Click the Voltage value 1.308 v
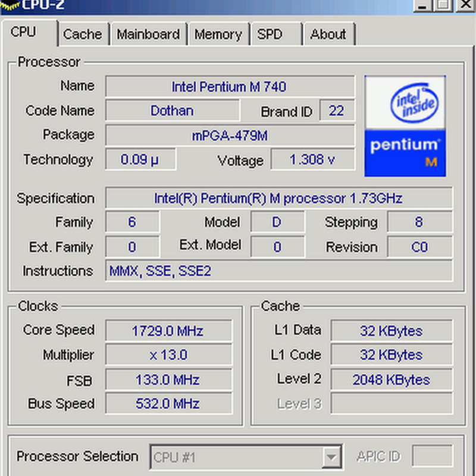Screen dimensions: 476x476 pos(313,159)
